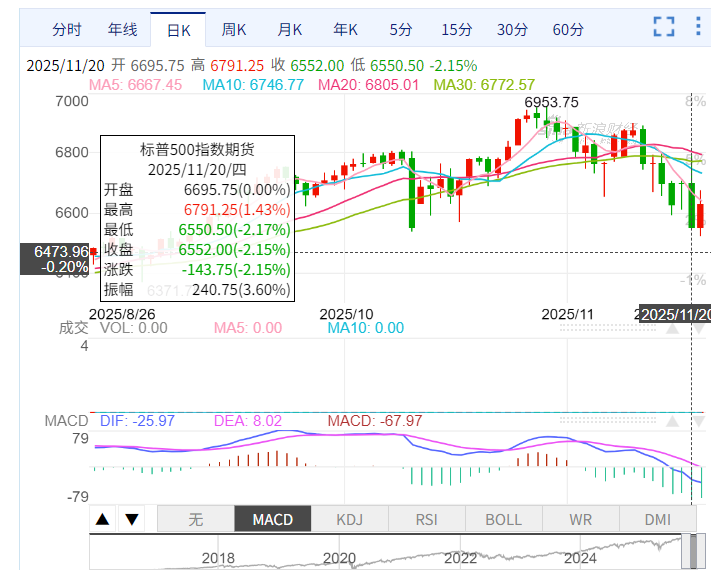Click the MA5: 6667.45 legend value
The height and width of the screenshot is (570, 711).
[135, 85]
